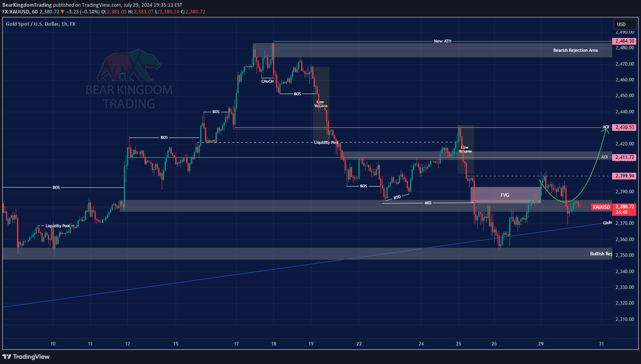Click the 2,399.94 price label

(x=624, y=176)
